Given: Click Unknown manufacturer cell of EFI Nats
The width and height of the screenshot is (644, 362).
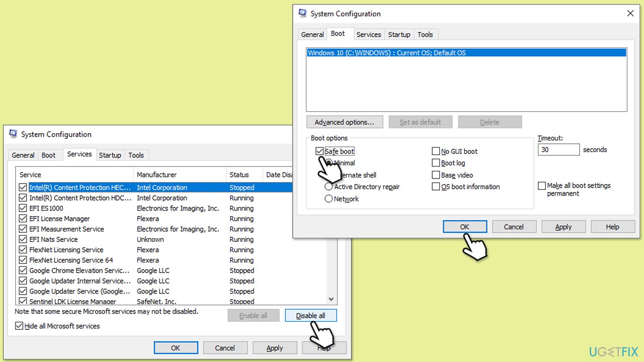Looking at the screenshot, I should pyautogui.click(x=150, y=239).
